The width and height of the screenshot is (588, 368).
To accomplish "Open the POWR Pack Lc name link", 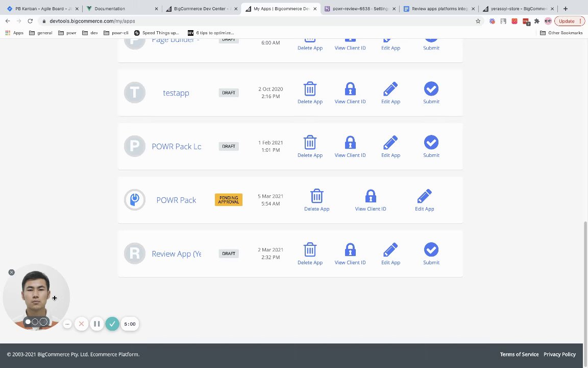I will click(176, 147).
